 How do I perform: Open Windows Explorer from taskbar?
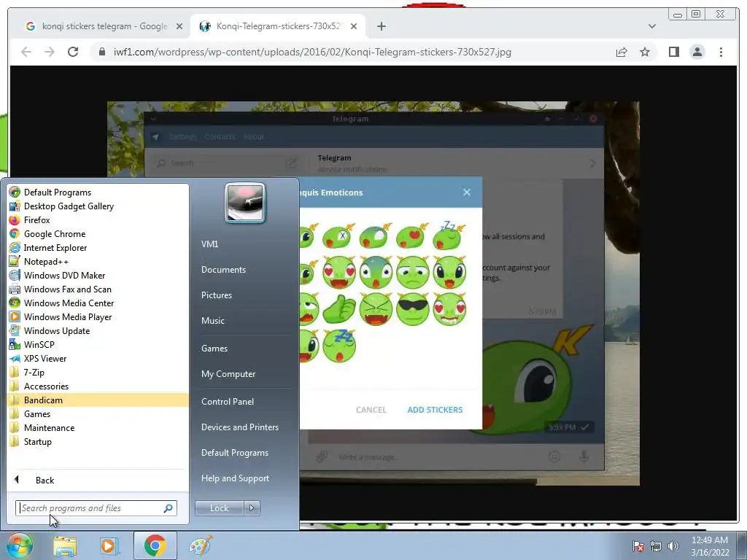65,546
